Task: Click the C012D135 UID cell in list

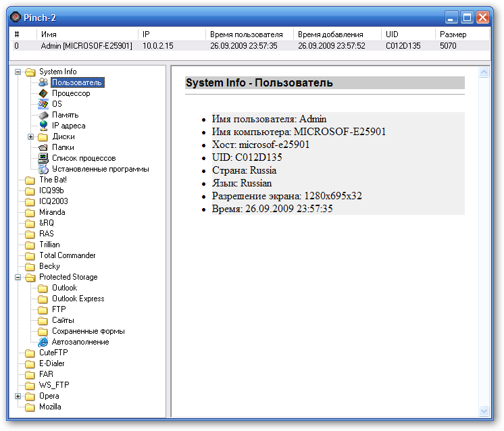Action: [403, 46]
